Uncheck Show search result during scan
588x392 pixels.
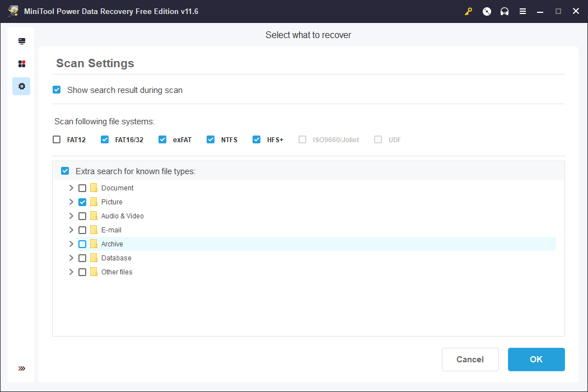(57, 90)
